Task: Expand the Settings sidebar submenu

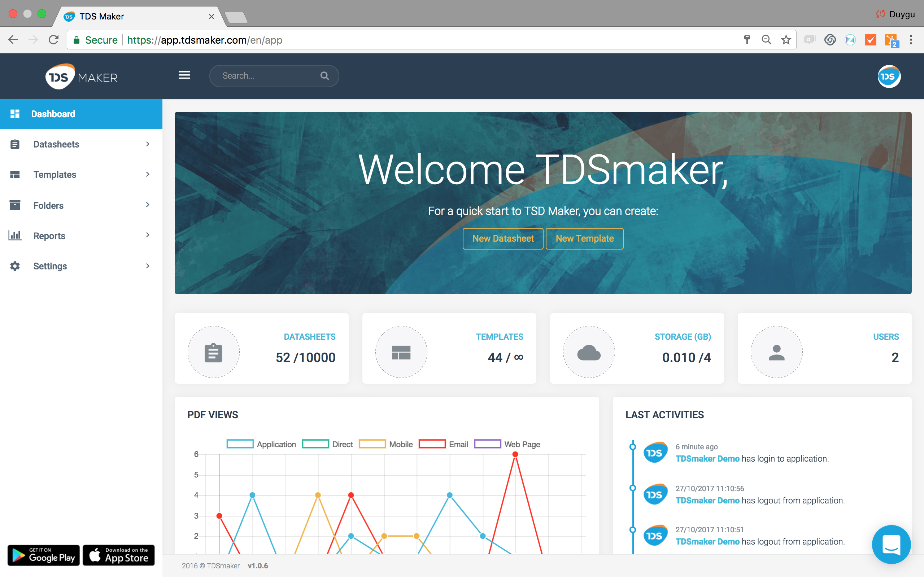Action: tap(81, 266)
